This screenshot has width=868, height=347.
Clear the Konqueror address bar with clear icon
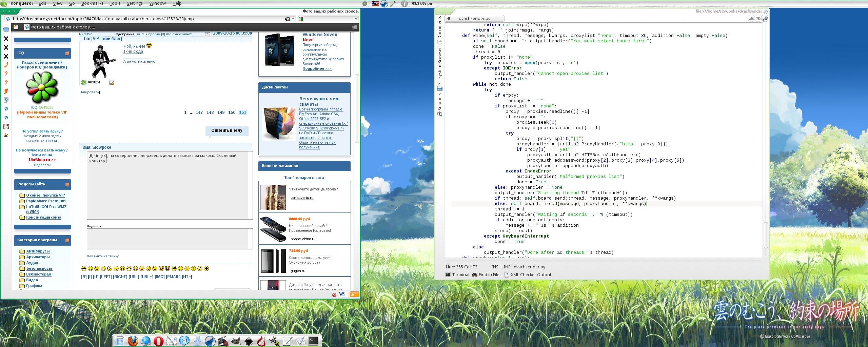(287, 19)
